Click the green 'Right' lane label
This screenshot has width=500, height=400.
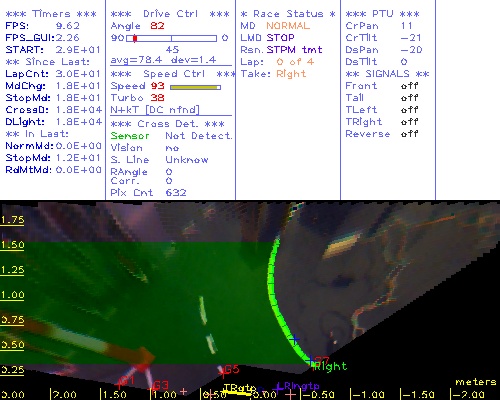(331, 367)
